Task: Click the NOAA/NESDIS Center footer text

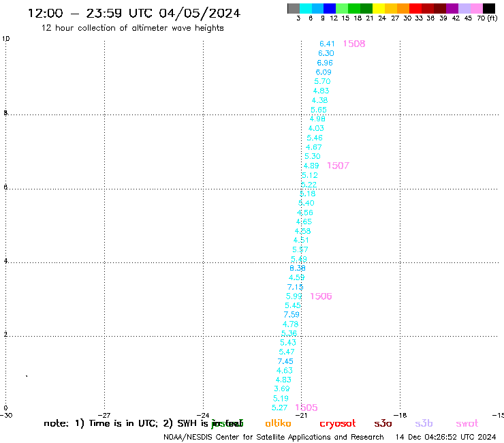Action: pyautogui.click(x=274, y=438)
